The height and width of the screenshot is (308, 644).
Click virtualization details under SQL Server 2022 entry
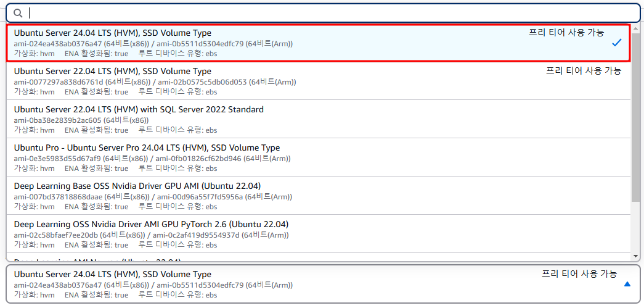[115, 130]
